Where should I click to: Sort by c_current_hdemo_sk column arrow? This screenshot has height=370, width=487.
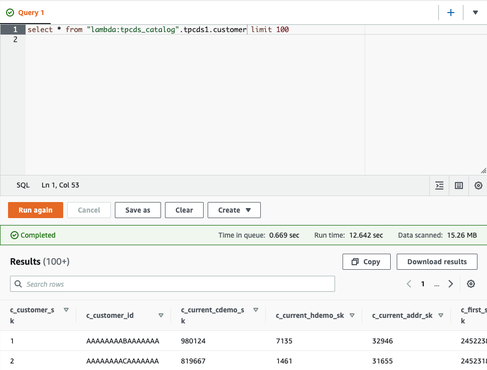tap(352, 315)
